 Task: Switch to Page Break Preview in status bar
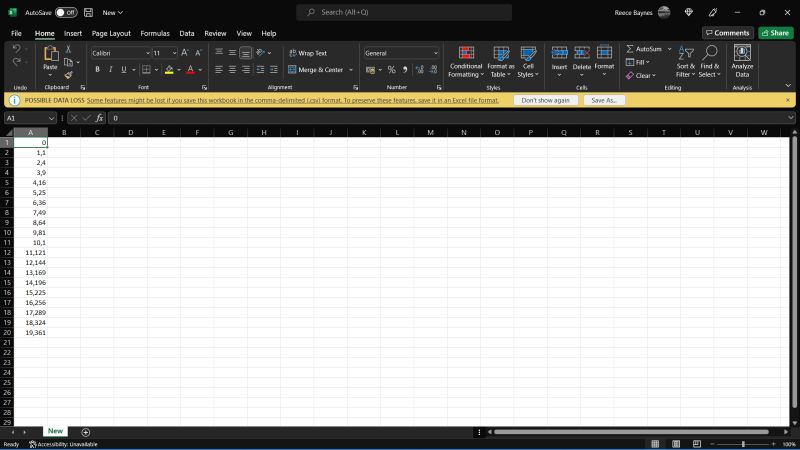697,444
